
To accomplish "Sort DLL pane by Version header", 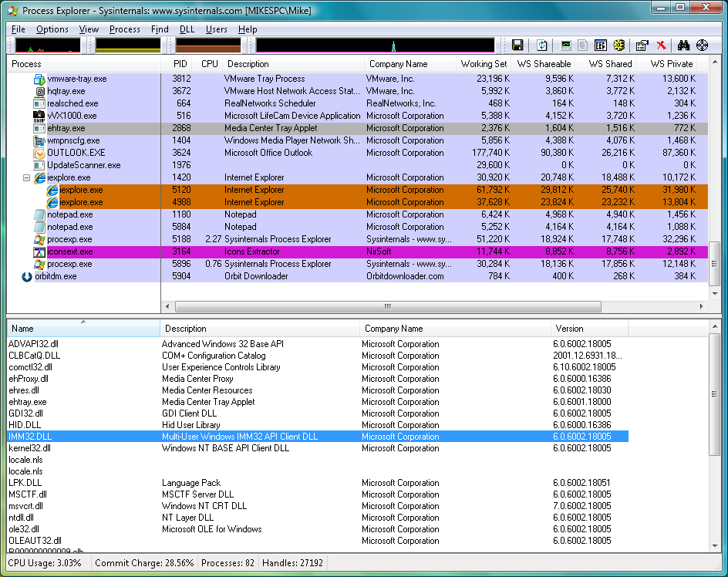I will 590,329.
